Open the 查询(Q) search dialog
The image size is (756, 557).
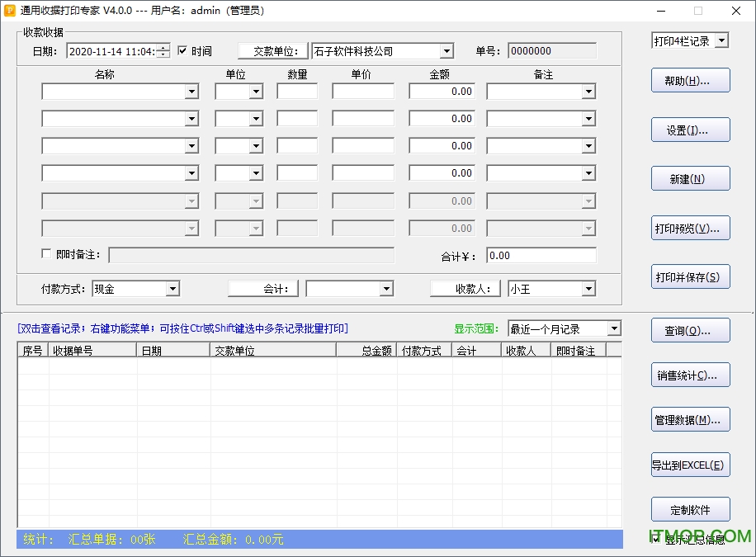pyautogui.click(x=690, y=329)
